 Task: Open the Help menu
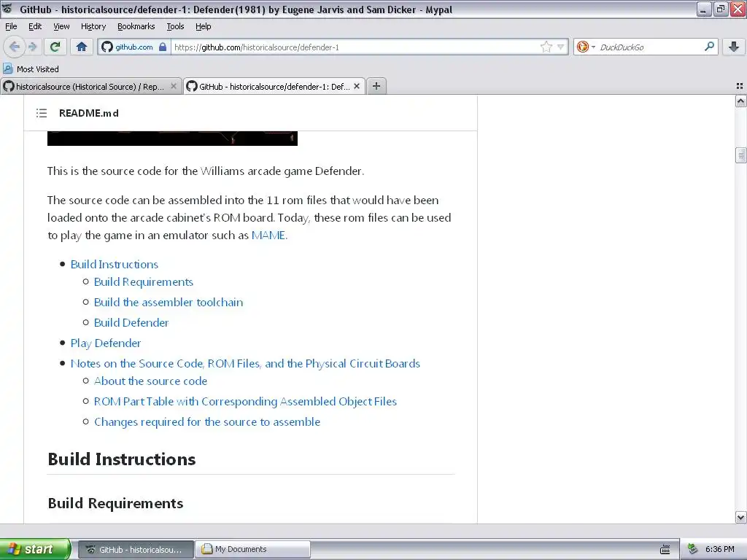pos(204,26)
